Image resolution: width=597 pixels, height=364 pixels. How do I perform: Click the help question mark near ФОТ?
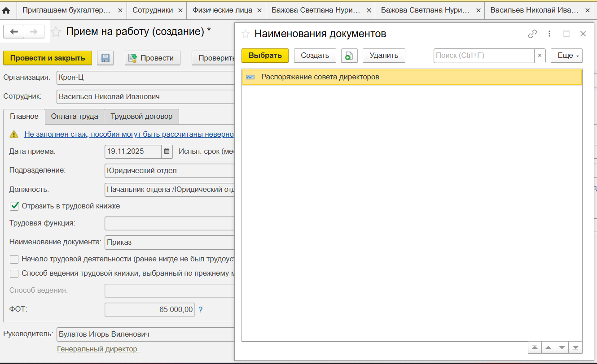tap(200, 309)
